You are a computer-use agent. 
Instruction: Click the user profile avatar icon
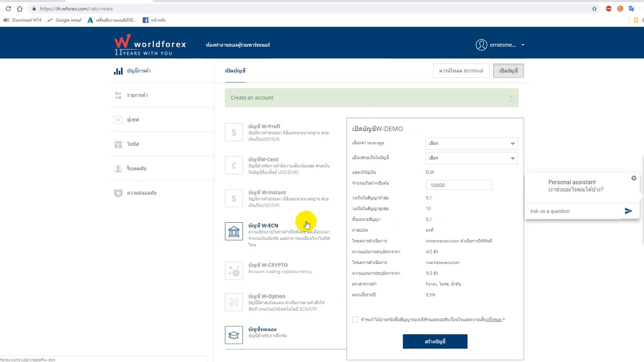(x=481, y=45)
